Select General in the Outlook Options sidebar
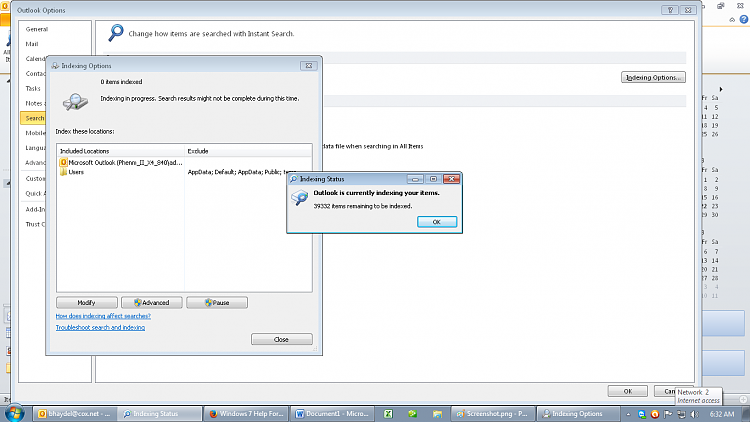The image size is (750, 422). pos(37,29)
